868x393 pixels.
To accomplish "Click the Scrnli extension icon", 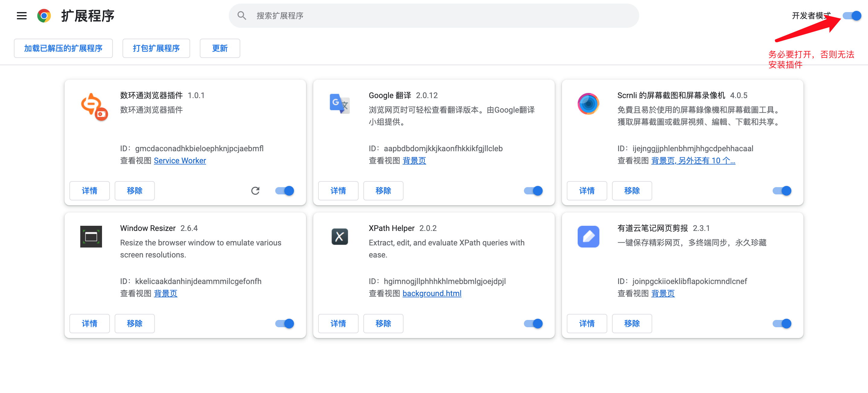I will 588,104.
